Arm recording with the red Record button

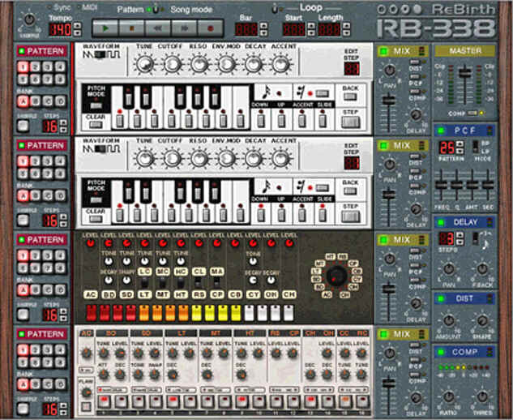click(x=211, y=28)
